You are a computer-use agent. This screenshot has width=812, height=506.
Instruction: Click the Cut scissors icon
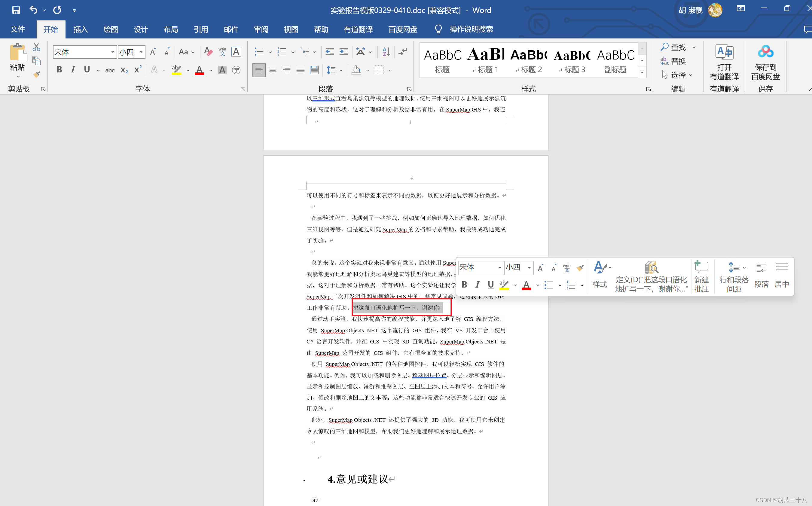(x=36, y=47)
